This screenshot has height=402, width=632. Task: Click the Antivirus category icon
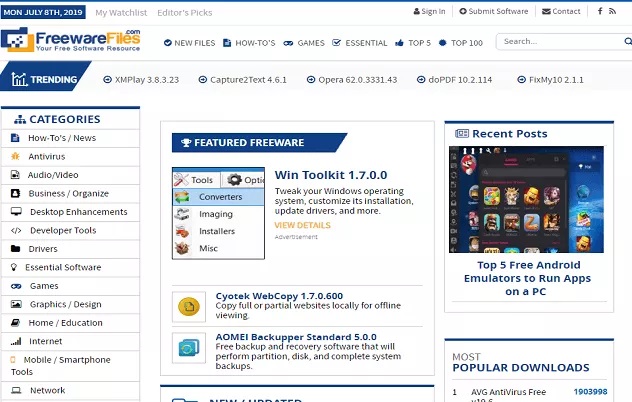click(15, 156)
